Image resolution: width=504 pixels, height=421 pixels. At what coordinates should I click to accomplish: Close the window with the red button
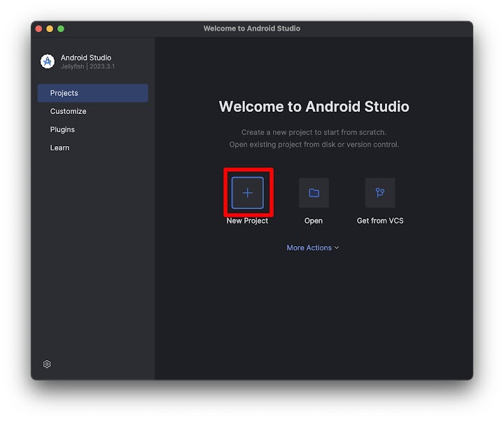39,29
